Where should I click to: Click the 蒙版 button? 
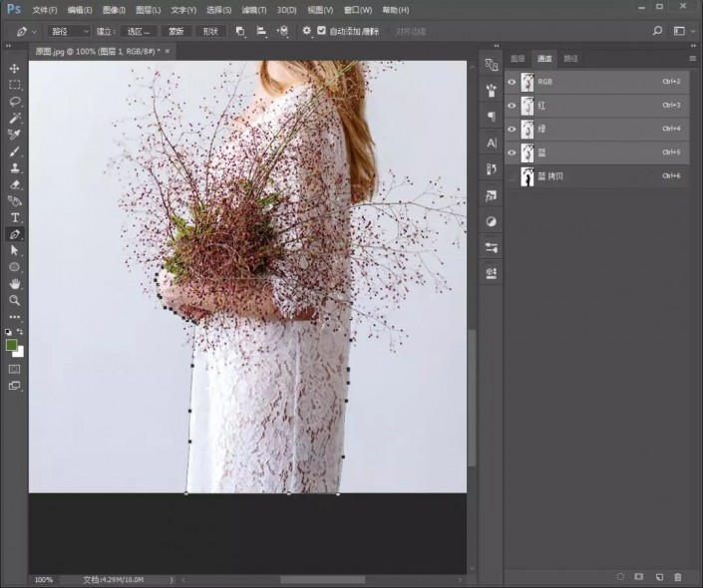[176, 31]
